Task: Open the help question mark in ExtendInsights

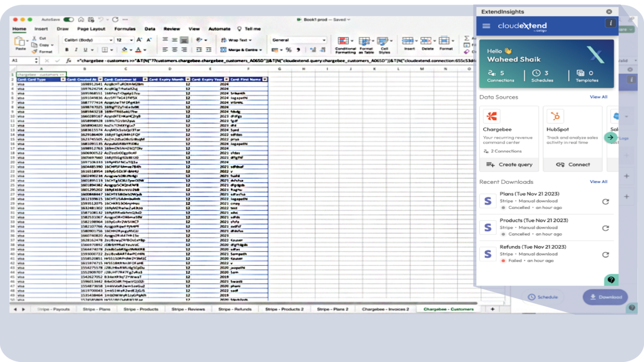Action: [611, 280]
